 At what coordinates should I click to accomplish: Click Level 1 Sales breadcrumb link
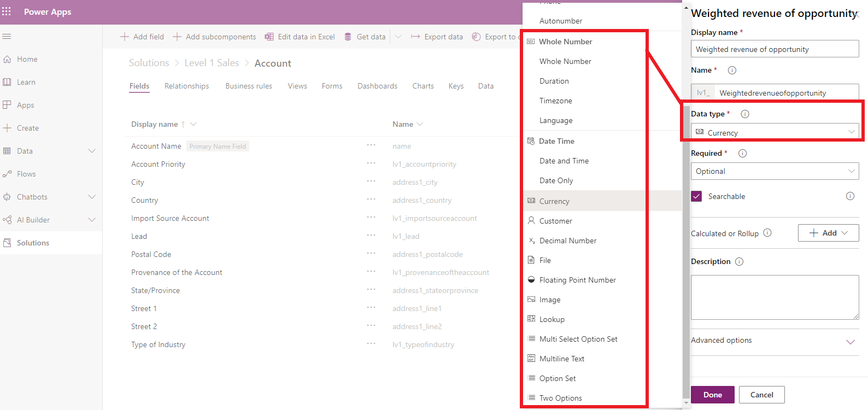[212, 63]
